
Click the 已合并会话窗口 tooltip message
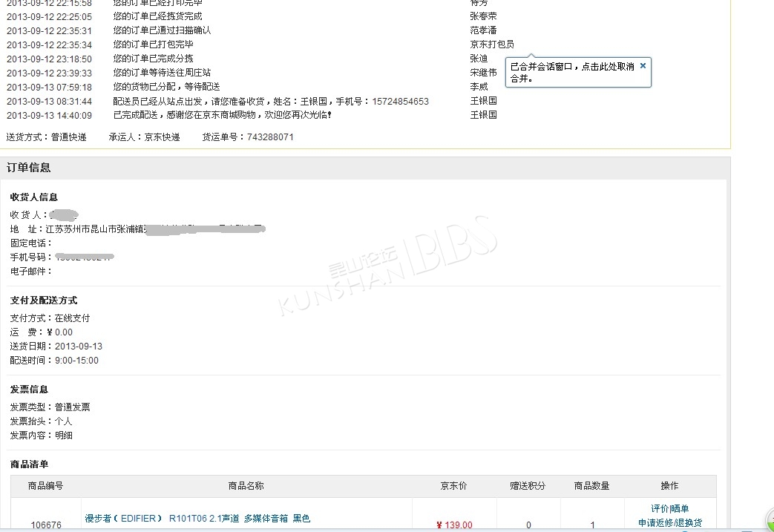[572, 73]
